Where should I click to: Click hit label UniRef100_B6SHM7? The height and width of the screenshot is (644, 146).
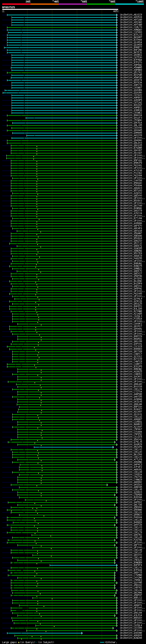click(131, 37)
